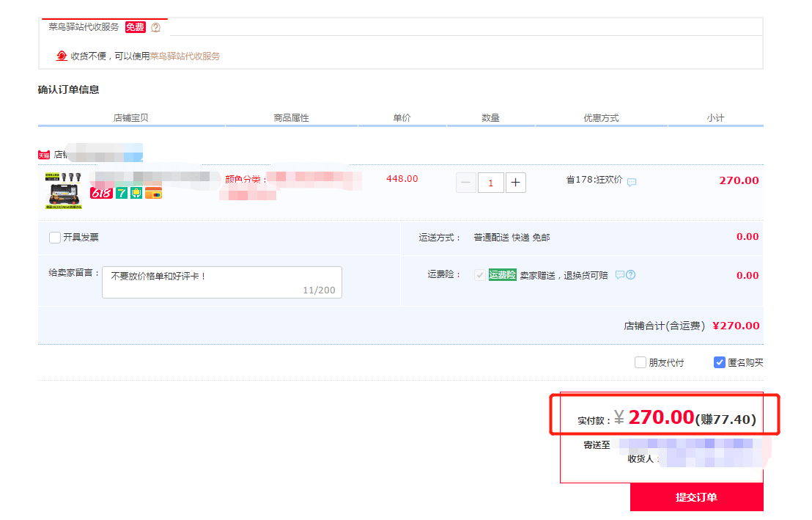Click the credit card payment badge icon

click(154, 194)
